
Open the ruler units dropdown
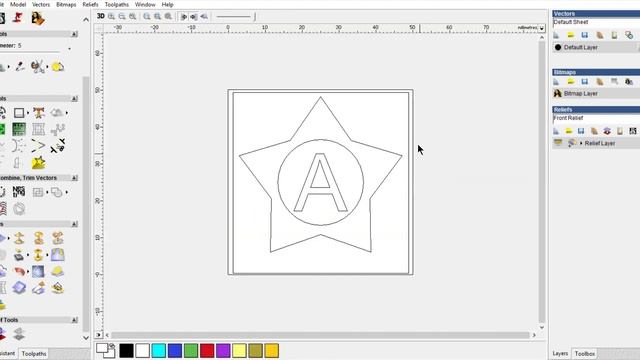tap(542, 28)
